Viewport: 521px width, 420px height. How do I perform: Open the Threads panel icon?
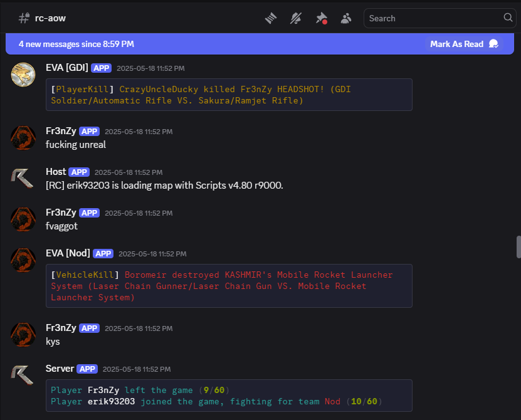(271, 18)
